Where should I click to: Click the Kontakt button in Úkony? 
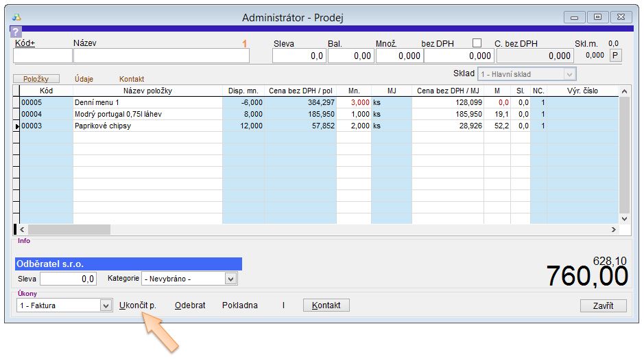click(x=326, y=305)
